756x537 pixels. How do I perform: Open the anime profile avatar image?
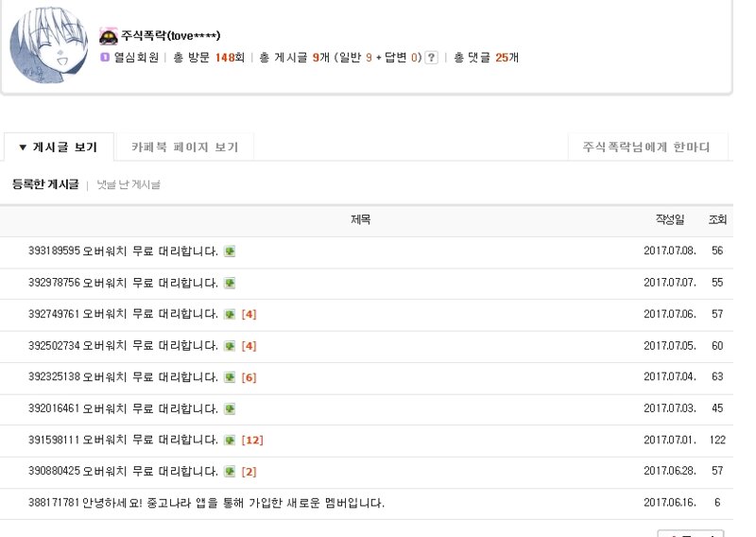pos(49,45)
